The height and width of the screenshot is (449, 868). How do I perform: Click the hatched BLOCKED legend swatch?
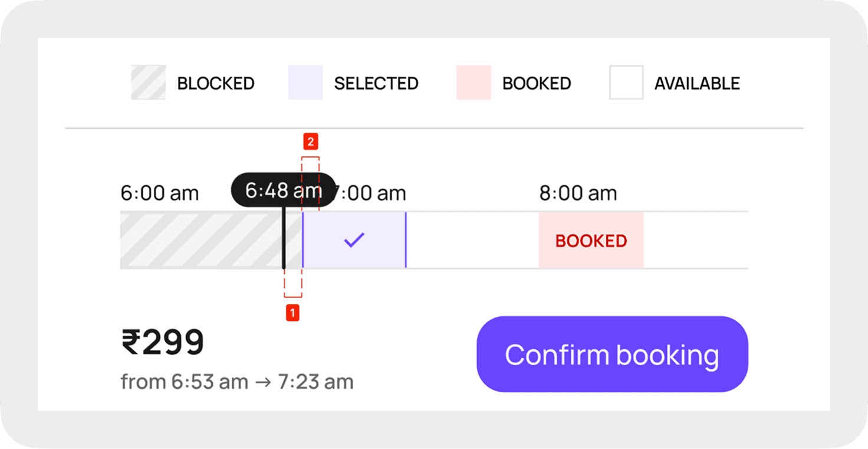point(148,83)
